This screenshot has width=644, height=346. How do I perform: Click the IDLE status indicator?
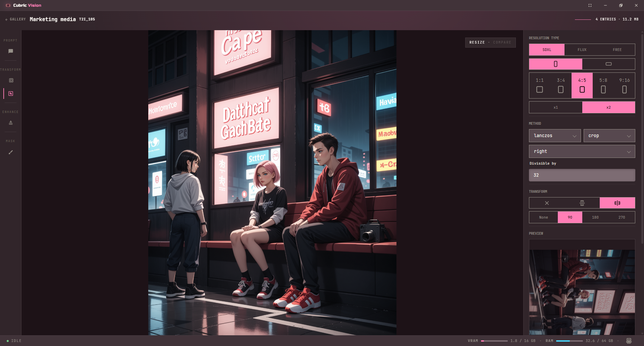coord(14,341)
